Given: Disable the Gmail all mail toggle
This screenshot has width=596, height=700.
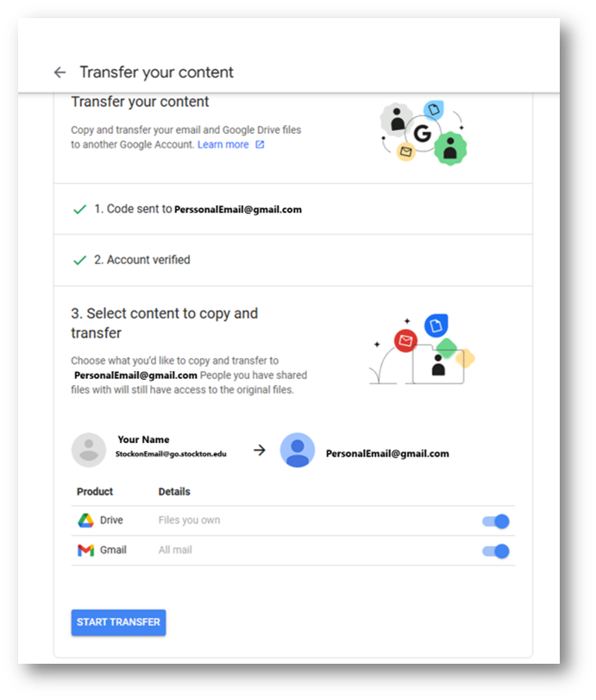Looking at the screenshot, I should 496,551.
